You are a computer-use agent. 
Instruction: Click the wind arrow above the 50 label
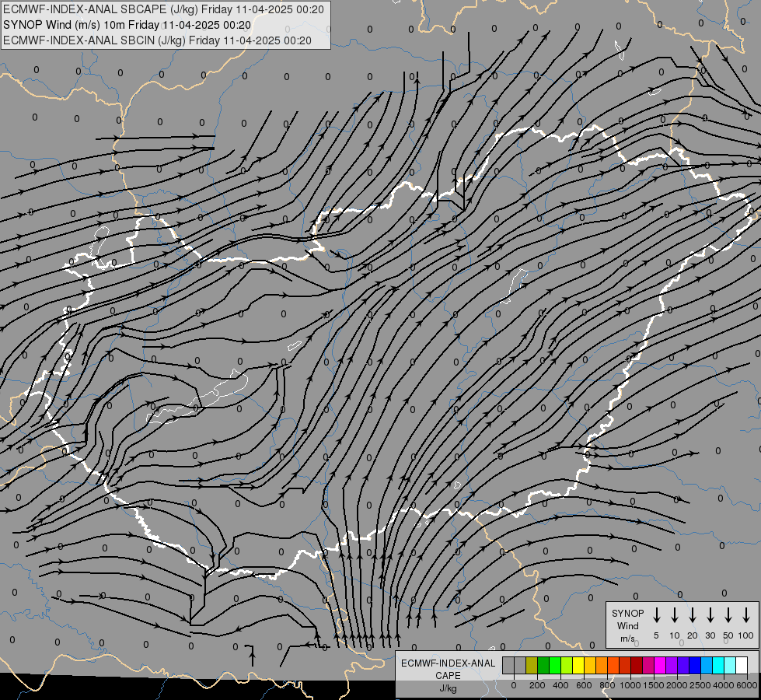(x=728, y=615)
